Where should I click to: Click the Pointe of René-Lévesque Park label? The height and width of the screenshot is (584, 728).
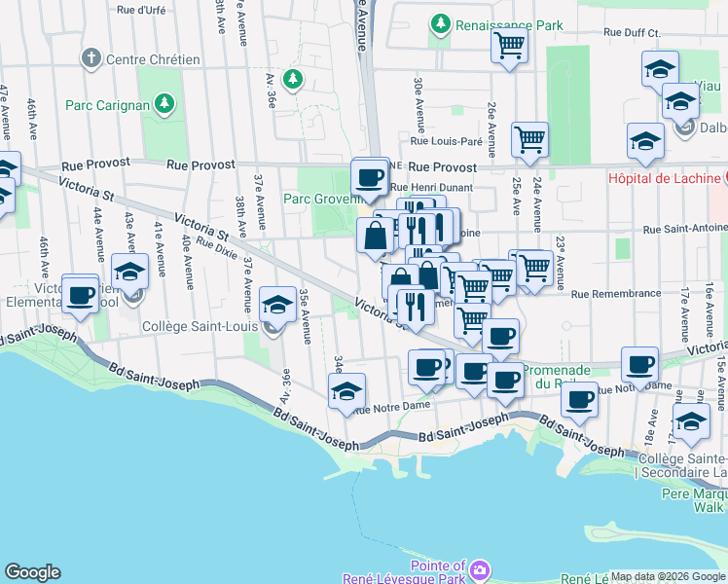pyautogui.click(x=405, y=572)
